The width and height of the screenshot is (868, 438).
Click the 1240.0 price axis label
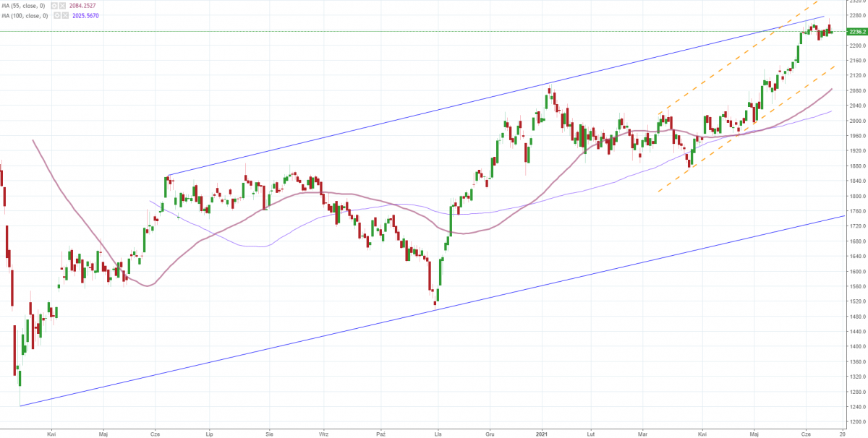click(858, 407)
